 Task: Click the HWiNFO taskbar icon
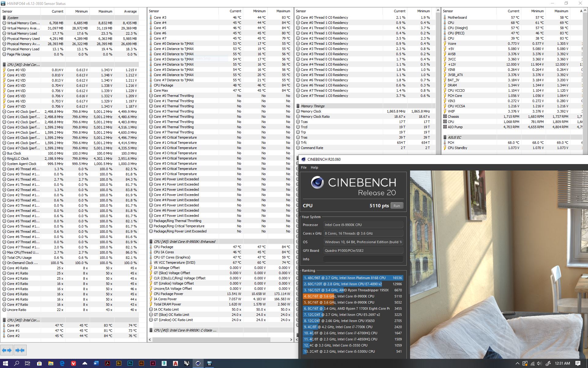tap(209, 363)
